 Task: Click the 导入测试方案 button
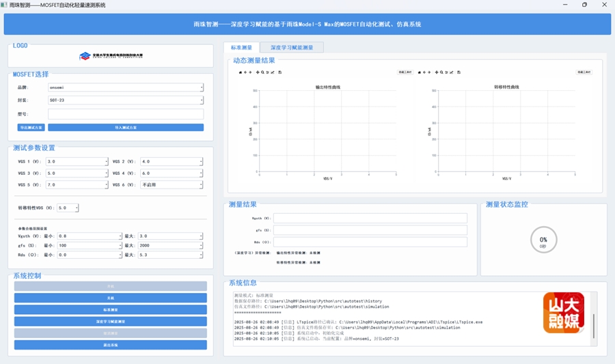(x=126, y=127)
